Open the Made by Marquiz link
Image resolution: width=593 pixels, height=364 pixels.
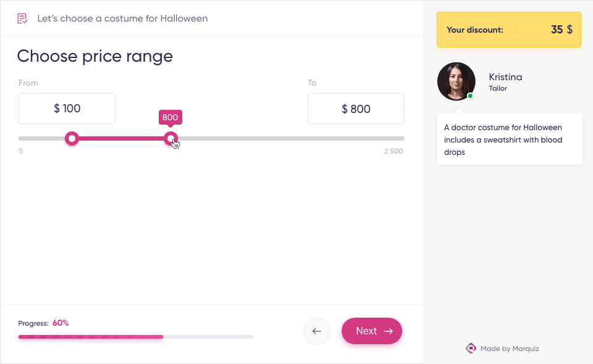coord(503,349)
